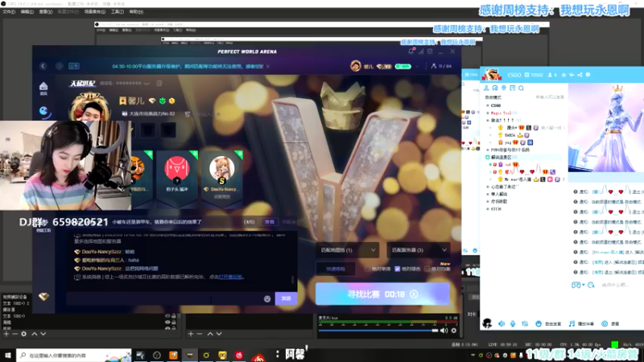Toggle visibility eye of second-last OBS source row
The image size is (644, 362).
[167, 323]
